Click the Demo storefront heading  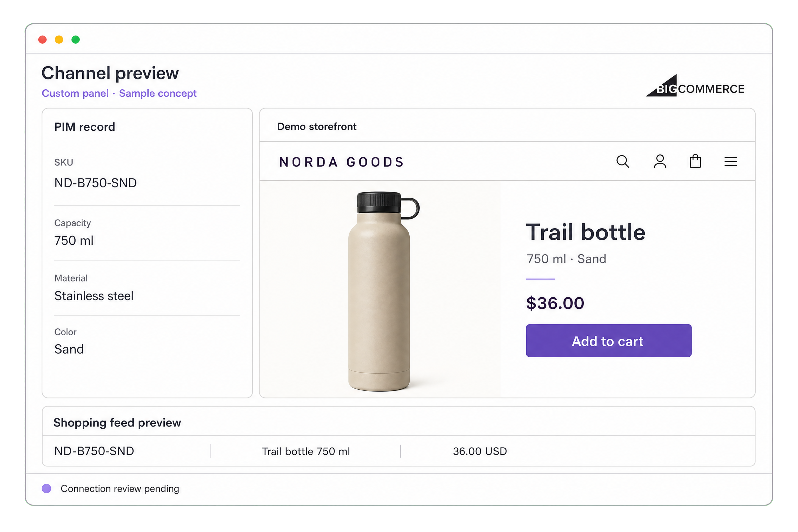tap(317, 127)
